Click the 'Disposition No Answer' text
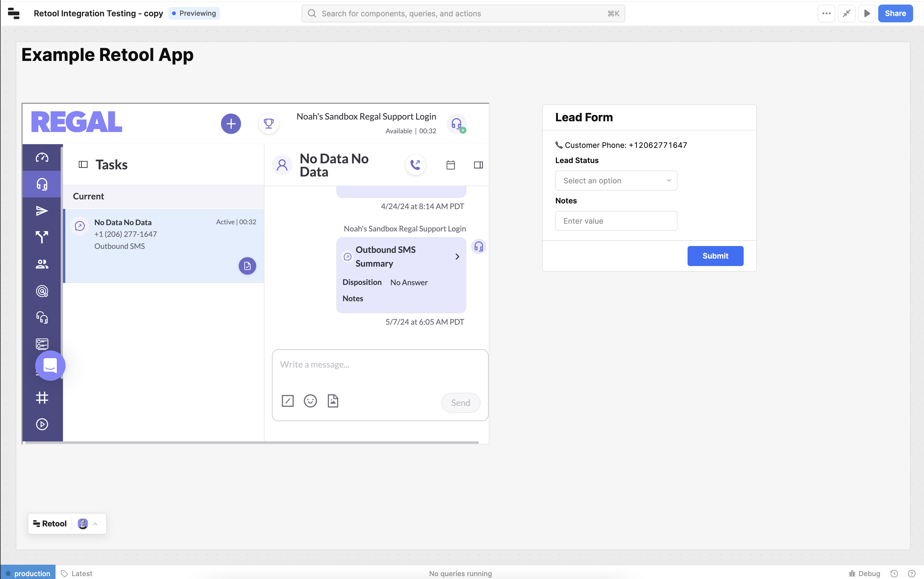Screen dimensions: 924x579 click(385, 282)
